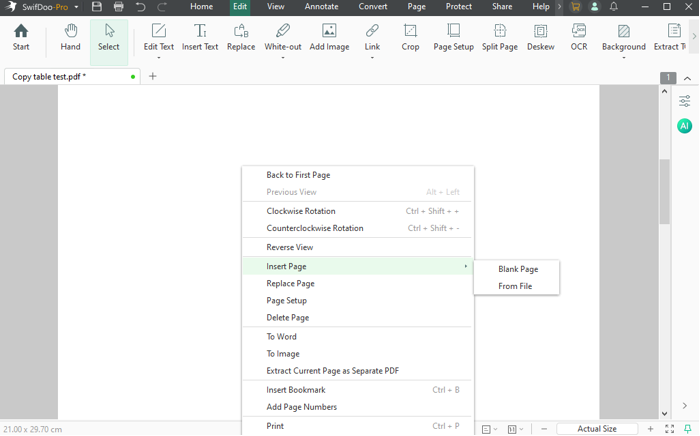Run the Deskew tool
Screen dimensions: 700x436
coord(541,37)
